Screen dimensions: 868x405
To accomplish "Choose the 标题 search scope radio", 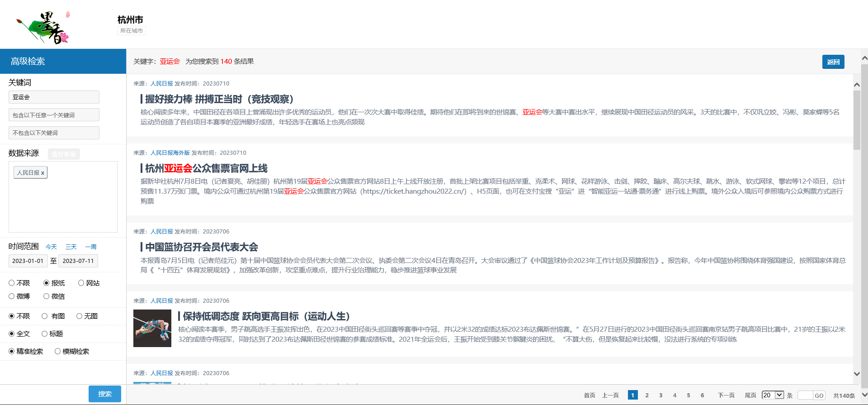I will point(45,334).
